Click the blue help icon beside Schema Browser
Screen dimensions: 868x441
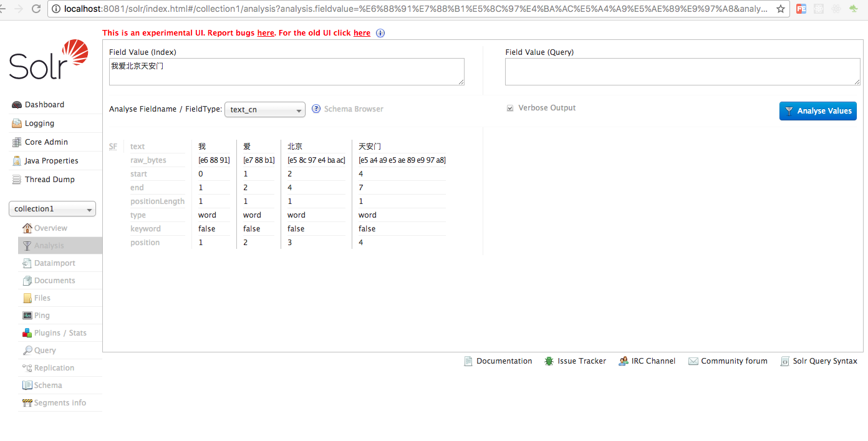pos(316,109)
